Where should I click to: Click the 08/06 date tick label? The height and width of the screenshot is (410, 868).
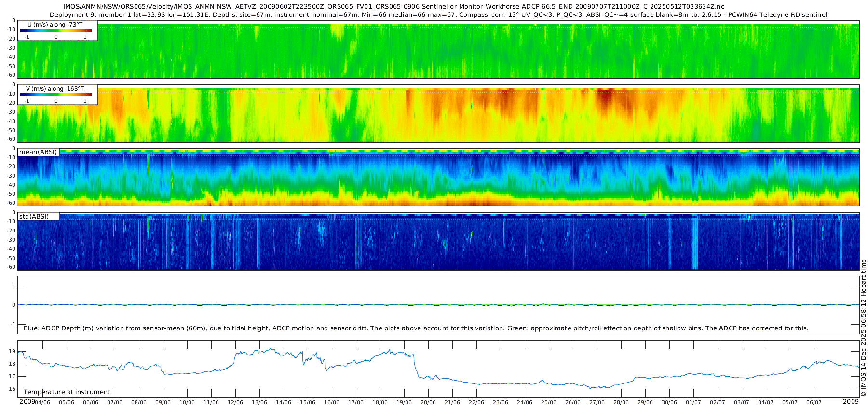coord(139,402)
